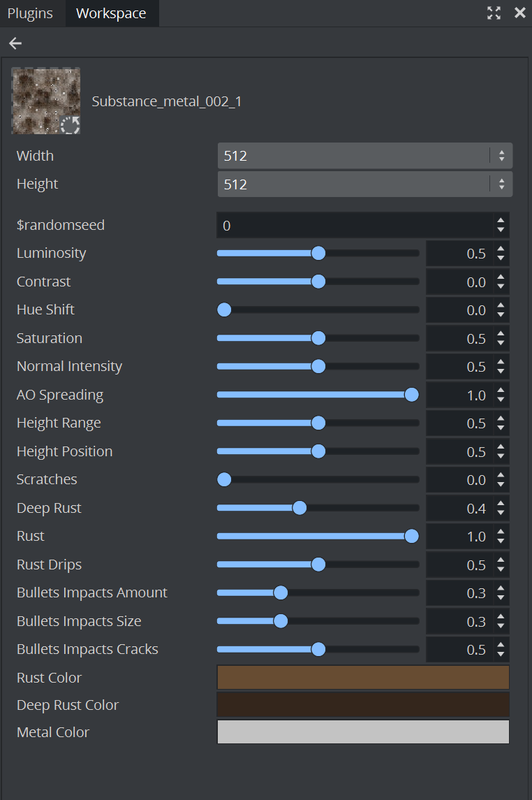Open the Deep Rust Color swatch
The width and height of the screenshot is (532, 800).
pyautogui.click(x=363, y=705)
